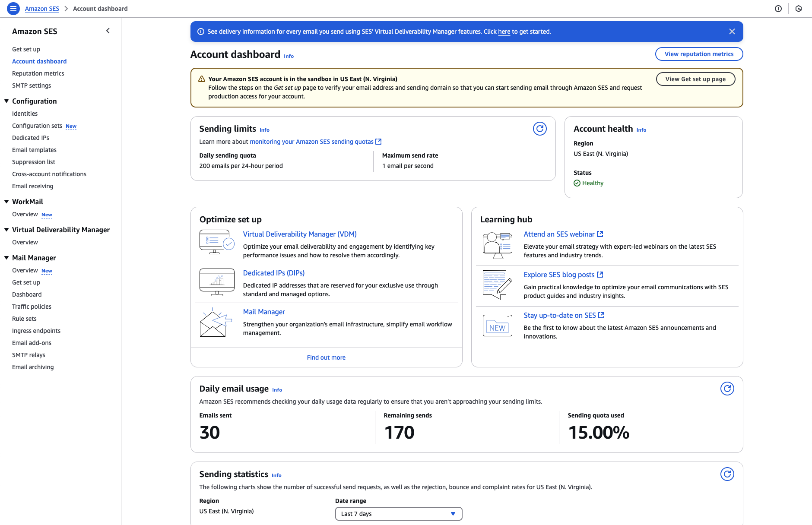Open SMTP relays in sidebar
812x525 pixels.
pos(29,355)
